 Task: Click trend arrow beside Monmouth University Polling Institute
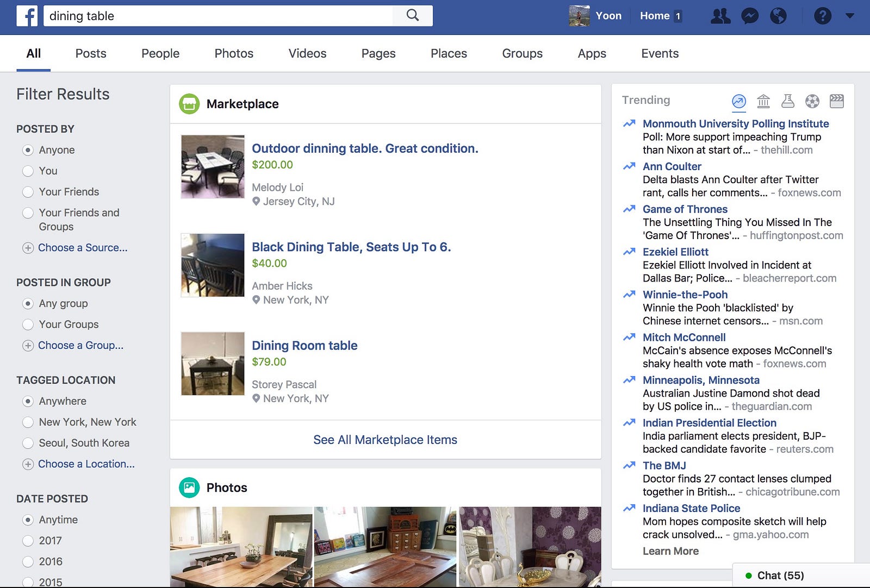pyautogui.click(x=629, y=123)
